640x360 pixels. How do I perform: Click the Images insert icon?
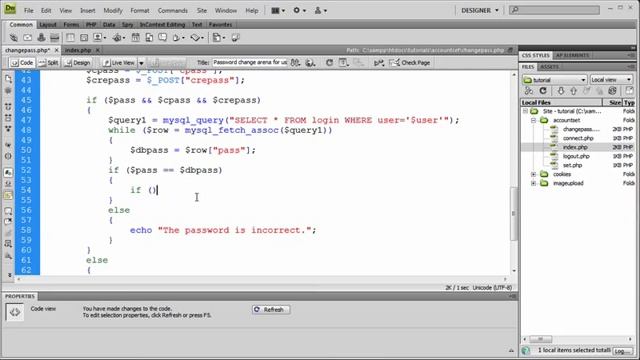click(100, 38)
